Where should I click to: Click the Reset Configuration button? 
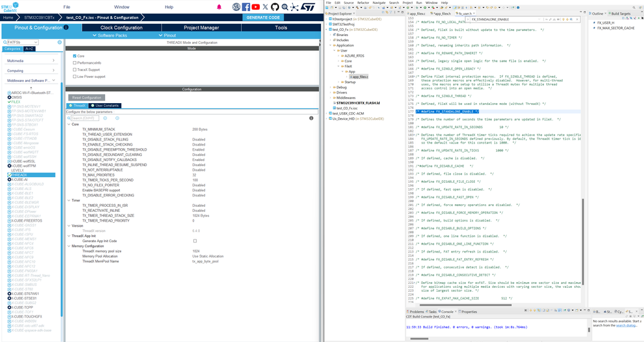[86, 98]
